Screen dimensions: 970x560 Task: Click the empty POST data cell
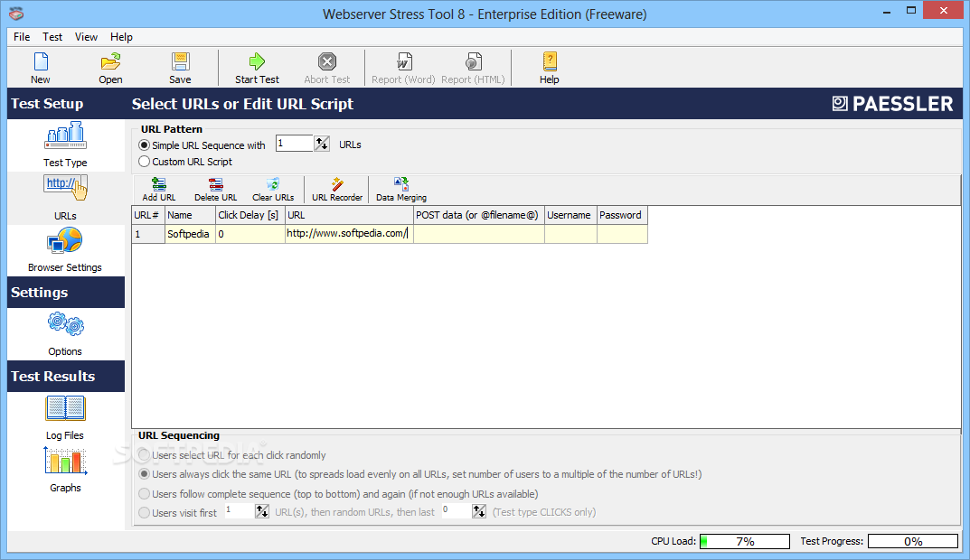click(479, 234)
